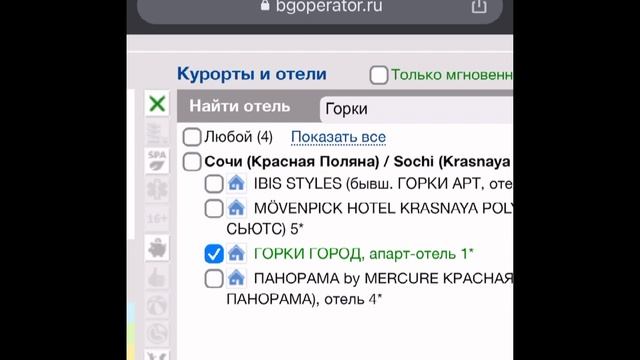Screen dimensions: 640x360
Task: Click the Найти отель label
Action: (240, 107)
